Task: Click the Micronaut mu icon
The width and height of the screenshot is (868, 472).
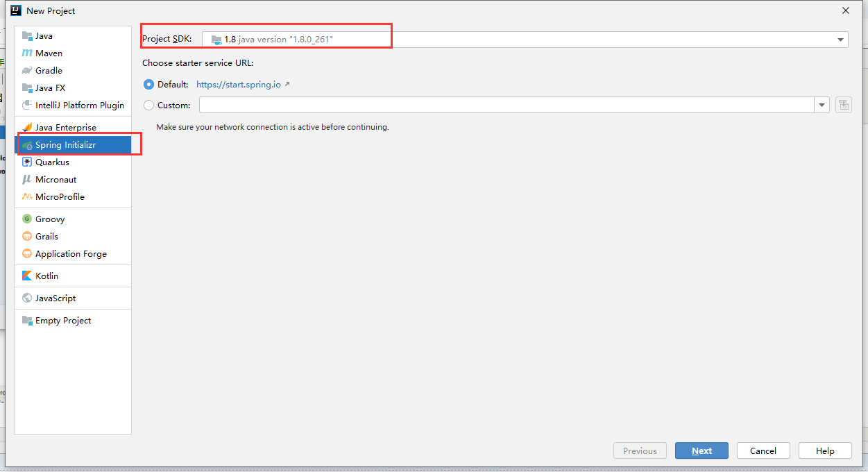Action: tap(27, 180)
